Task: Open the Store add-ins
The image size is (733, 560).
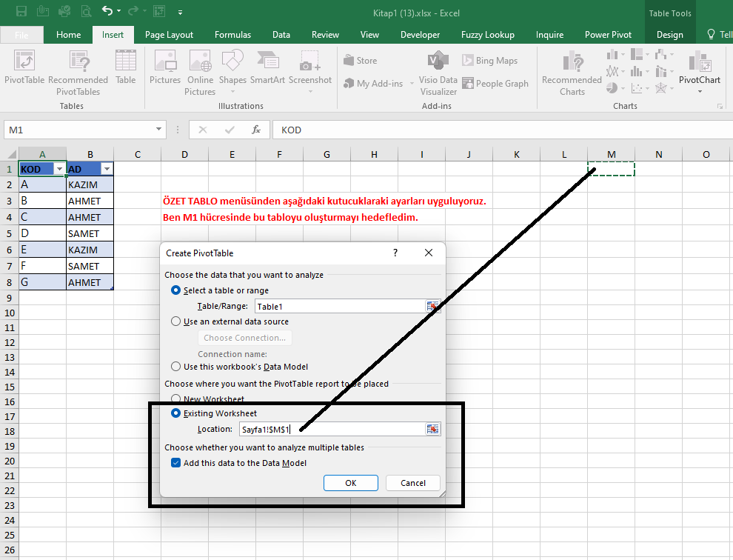Action: click(x=361, y=60)
